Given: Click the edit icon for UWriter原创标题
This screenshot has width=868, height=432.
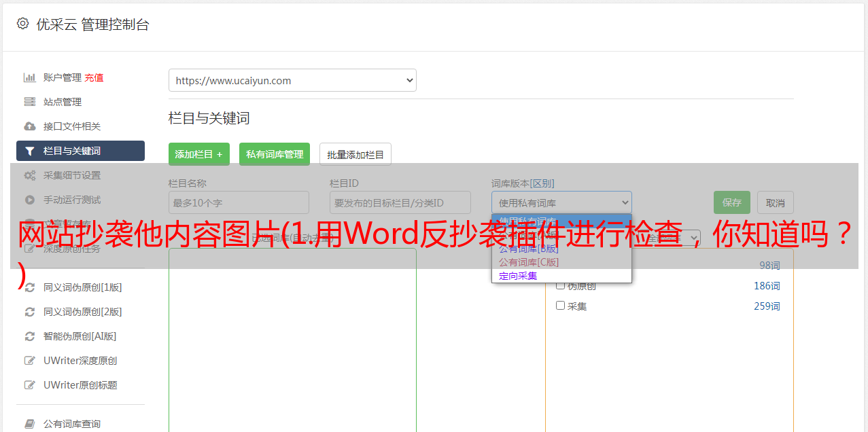Looking at the screenshot, I should 30,385.
